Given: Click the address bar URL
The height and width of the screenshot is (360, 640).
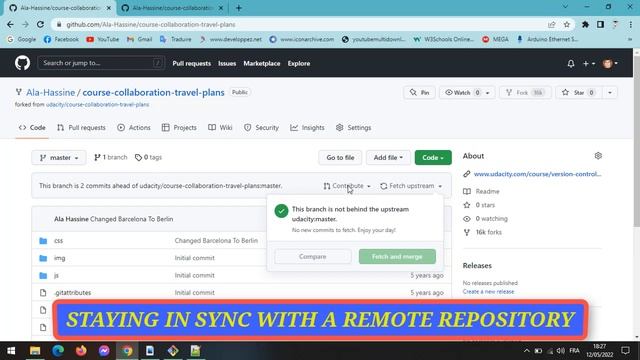Looking at the screenshot, I should tap(151, 24).
